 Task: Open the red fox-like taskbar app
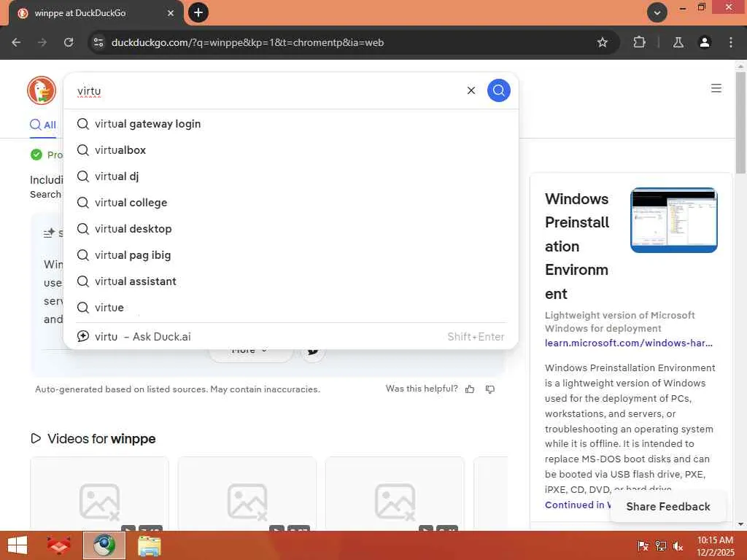click(x=58, y=545)
